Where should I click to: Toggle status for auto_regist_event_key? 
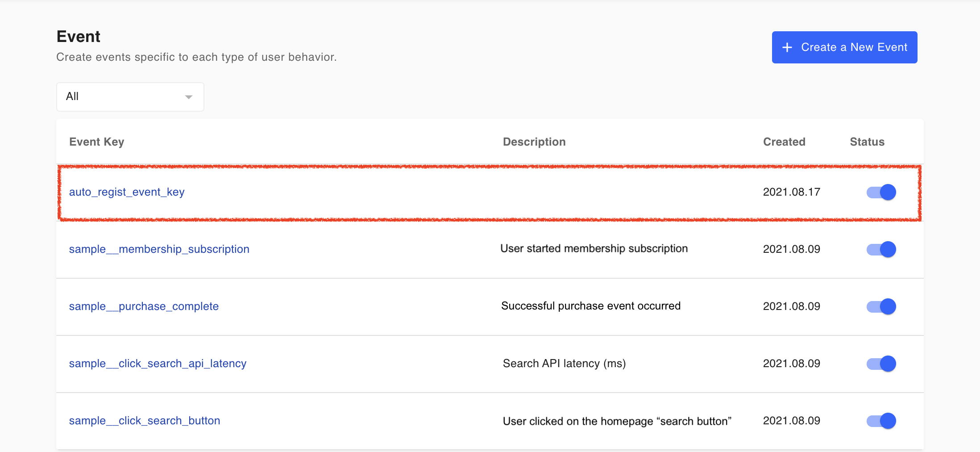click(881, 192)
